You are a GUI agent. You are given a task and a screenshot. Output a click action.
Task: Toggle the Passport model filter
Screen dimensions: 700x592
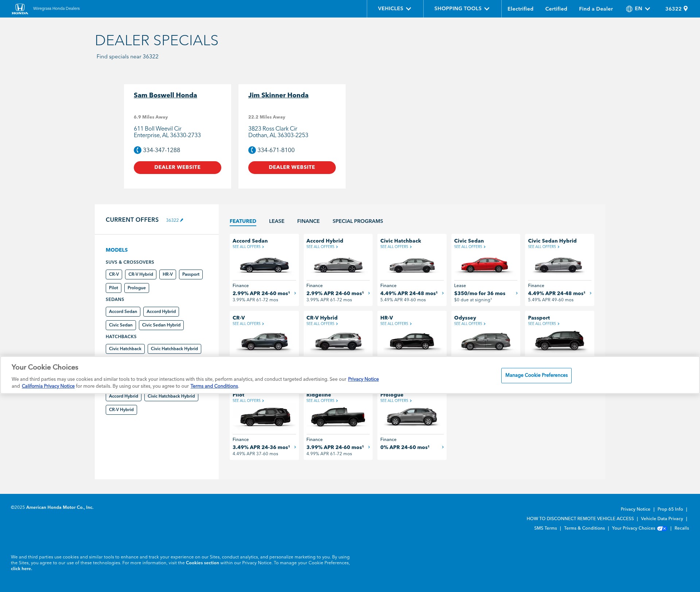point(191,275)
